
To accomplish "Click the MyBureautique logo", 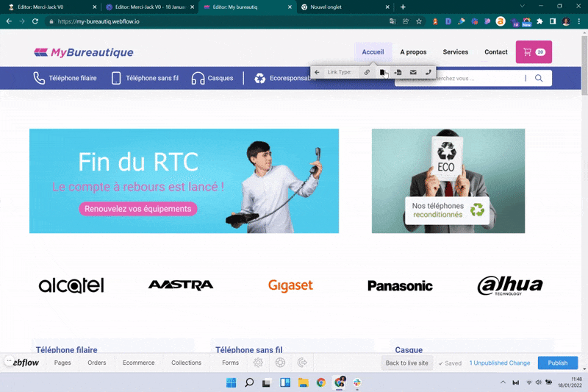I will point(84,52).
